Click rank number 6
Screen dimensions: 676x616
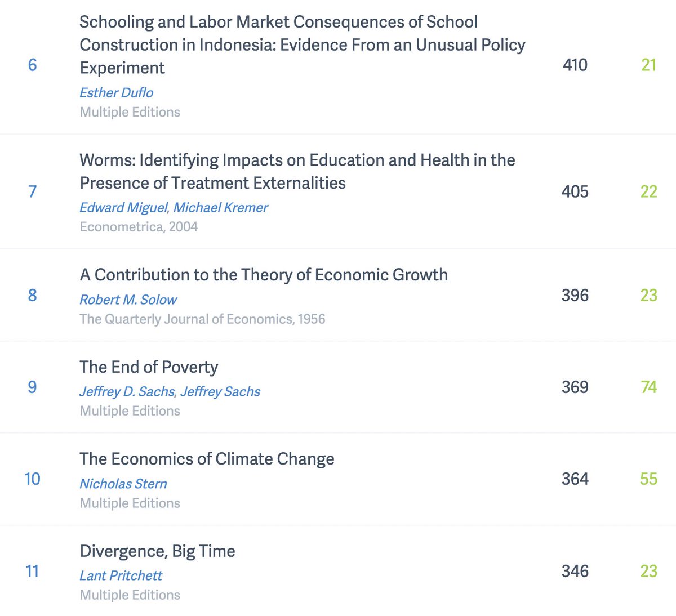point(32,65)
